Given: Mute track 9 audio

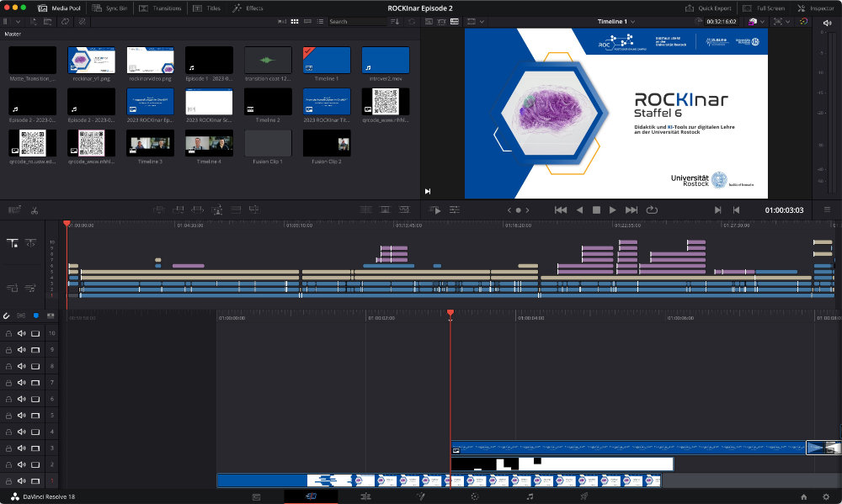Looking at the screenshot, I should point(22,349).
